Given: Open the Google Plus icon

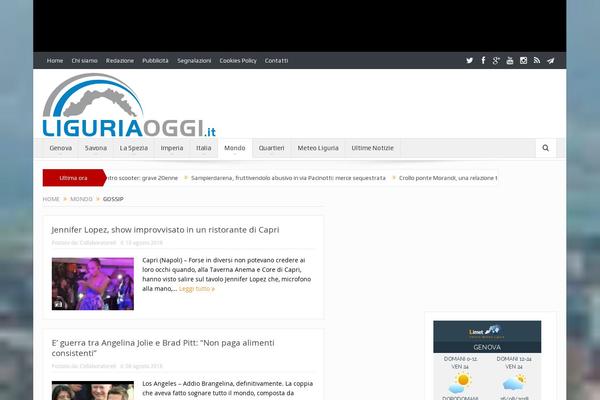Looking at the screenshot, I should [496, 60].
